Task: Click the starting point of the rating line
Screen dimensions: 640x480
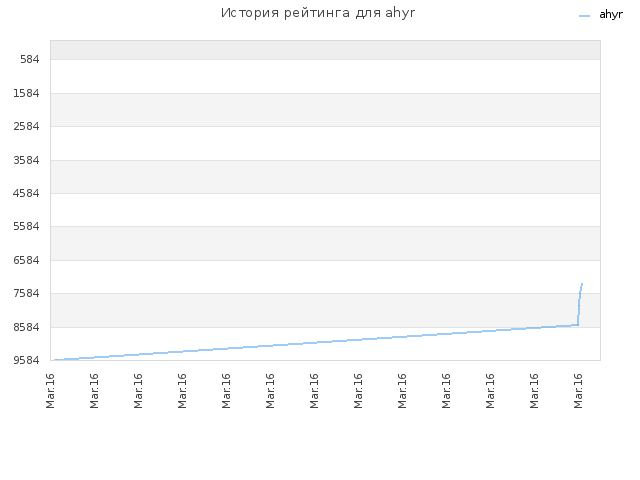Action: pos(55,360)
